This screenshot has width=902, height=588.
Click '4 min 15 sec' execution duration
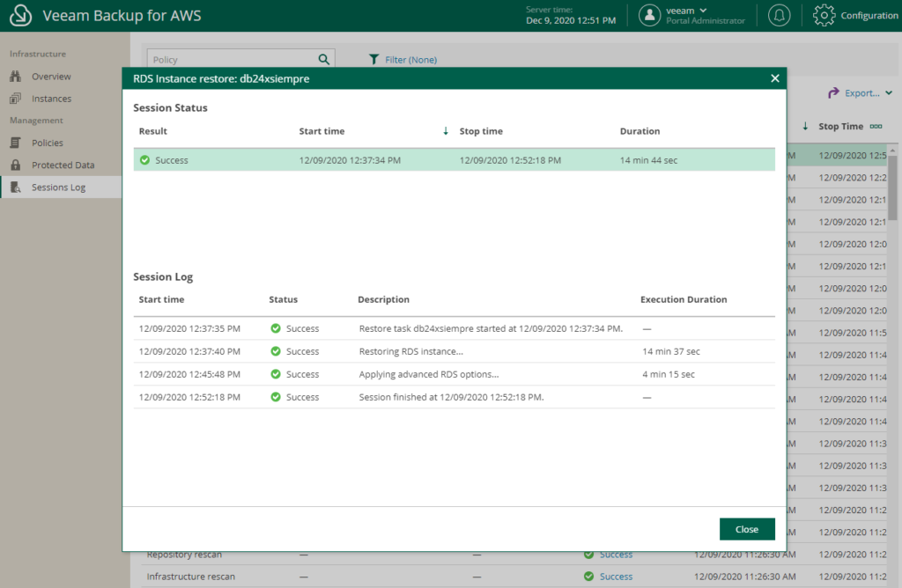click(x=669, y=374)
